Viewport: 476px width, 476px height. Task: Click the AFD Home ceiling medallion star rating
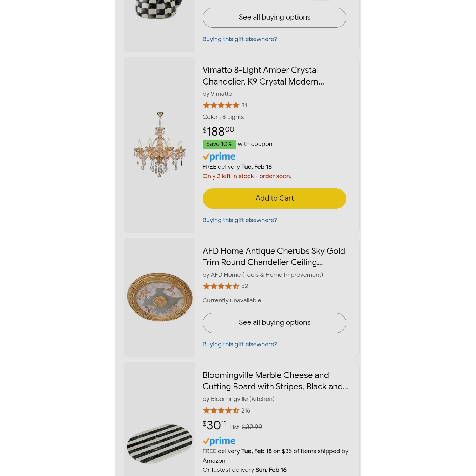(x=221, y=286)
